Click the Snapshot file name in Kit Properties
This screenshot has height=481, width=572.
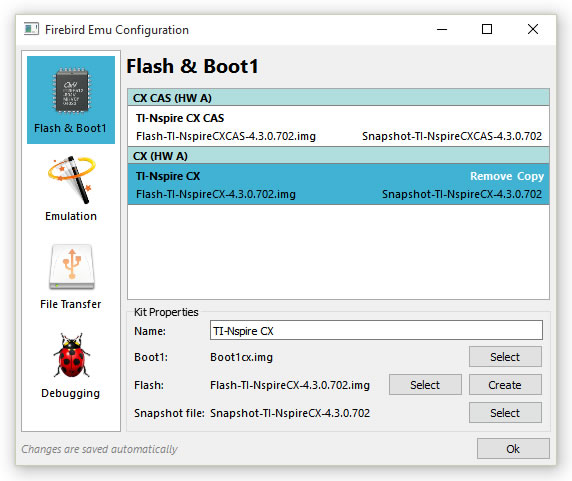tap(290, 413)
